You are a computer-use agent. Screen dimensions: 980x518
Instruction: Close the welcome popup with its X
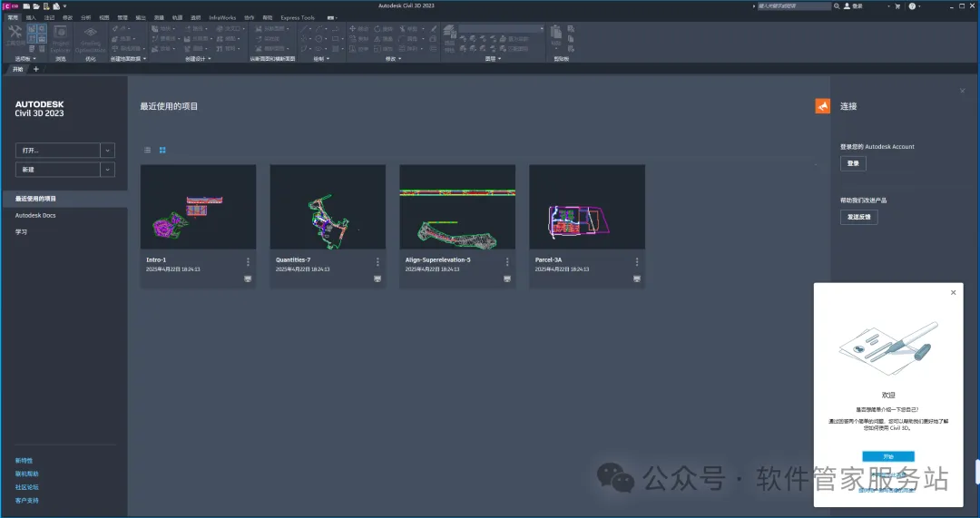(953, 292)
